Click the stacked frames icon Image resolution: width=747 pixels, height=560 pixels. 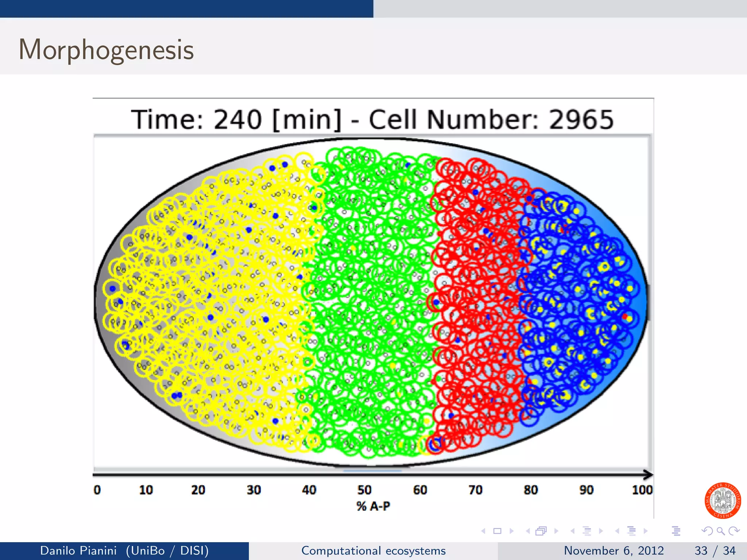541,531
